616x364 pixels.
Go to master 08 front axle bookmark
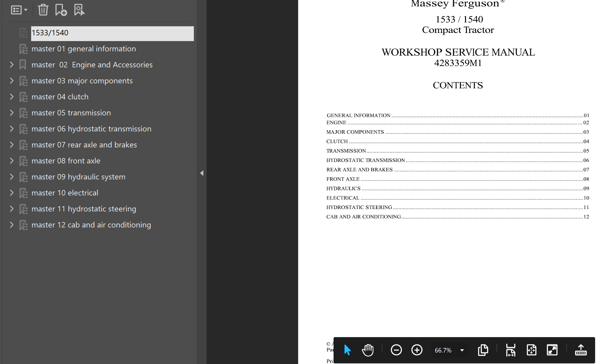click(66, 161)
